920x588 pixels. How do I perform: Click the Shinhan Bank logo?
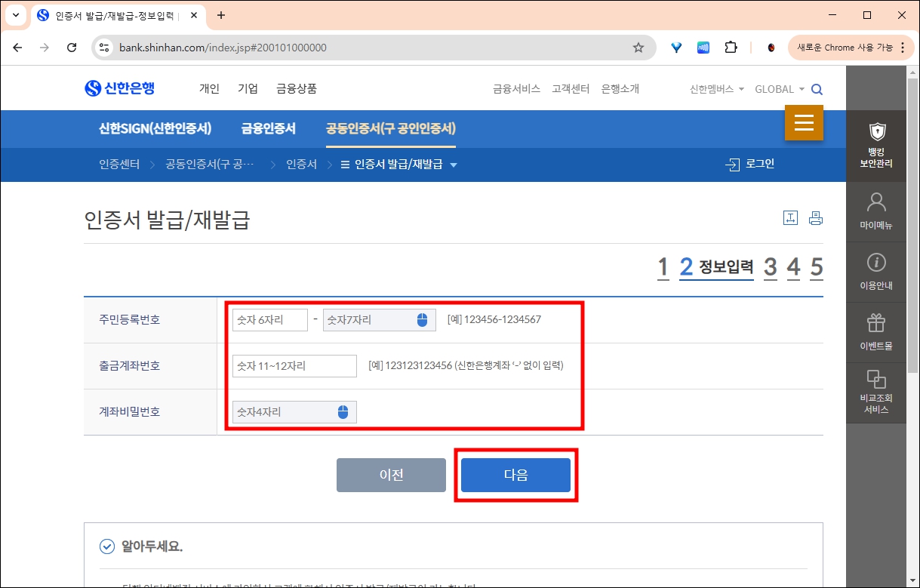tap(121, 87)
